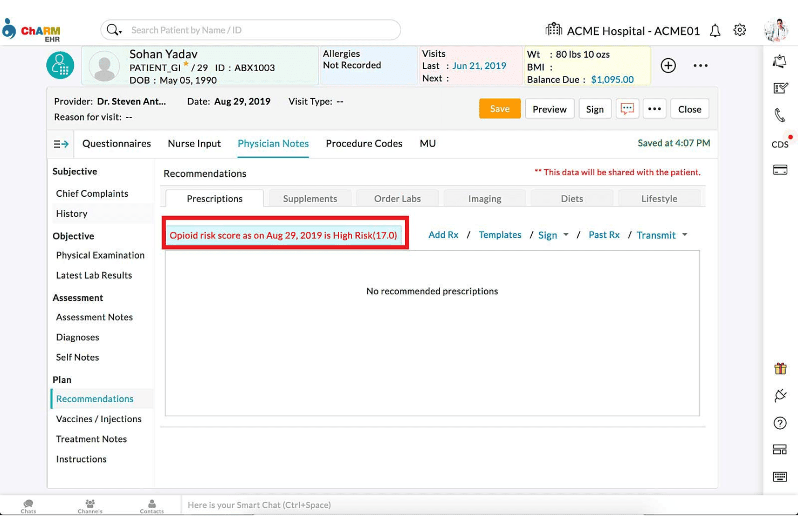Image resolution: width=798 pixels, height=532 pixels.
Task: Open the settings gear in the header
Action: (x=740, y=30)
